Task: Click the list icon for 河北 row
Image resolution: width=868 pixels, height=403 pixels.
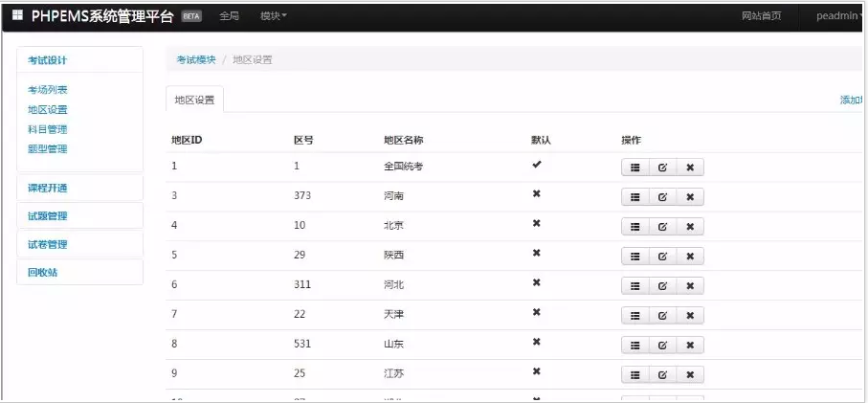Action: click(x=634, y=286)
